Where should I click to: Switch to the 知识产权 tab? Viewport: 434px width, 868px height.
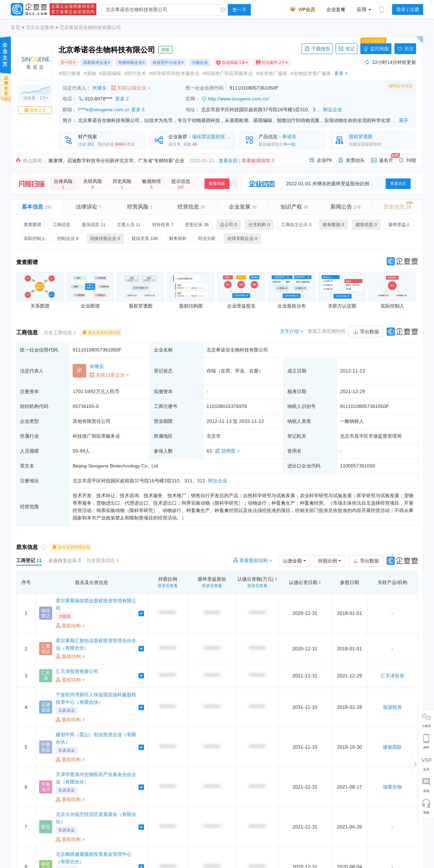coord(294,207)
